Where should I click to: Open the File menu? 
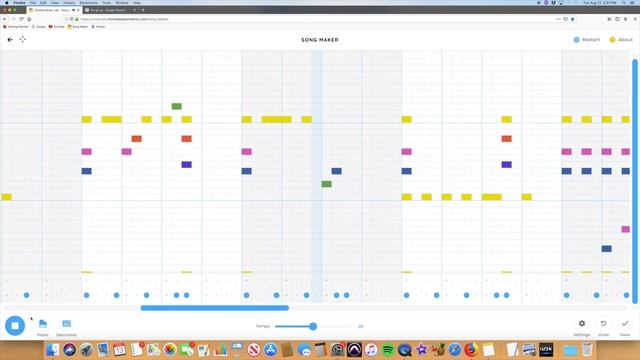click(x=33, y=2)
